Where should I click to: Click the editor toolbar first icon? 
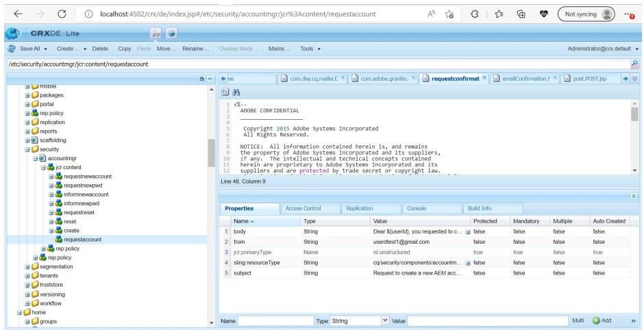[225, 92]
